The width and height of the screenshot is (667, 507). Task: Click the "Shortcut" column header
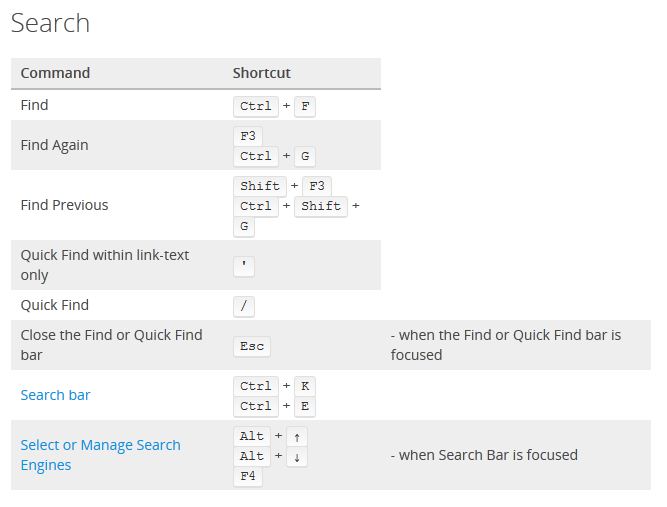click(261, 73)
